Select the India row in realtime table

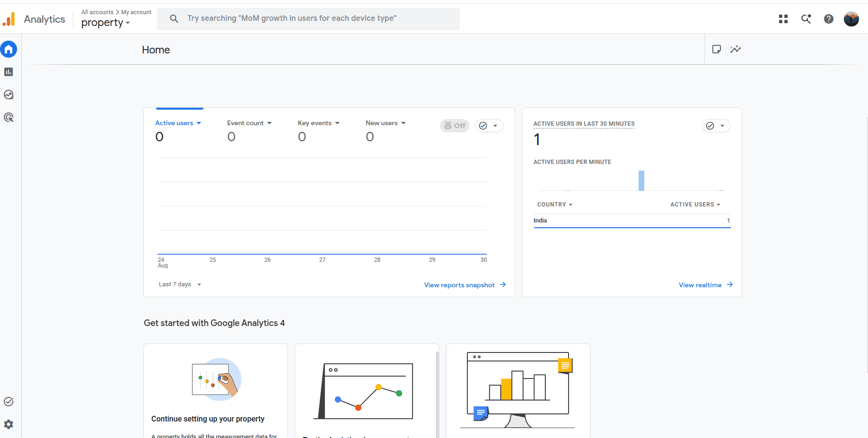point(632,221)
